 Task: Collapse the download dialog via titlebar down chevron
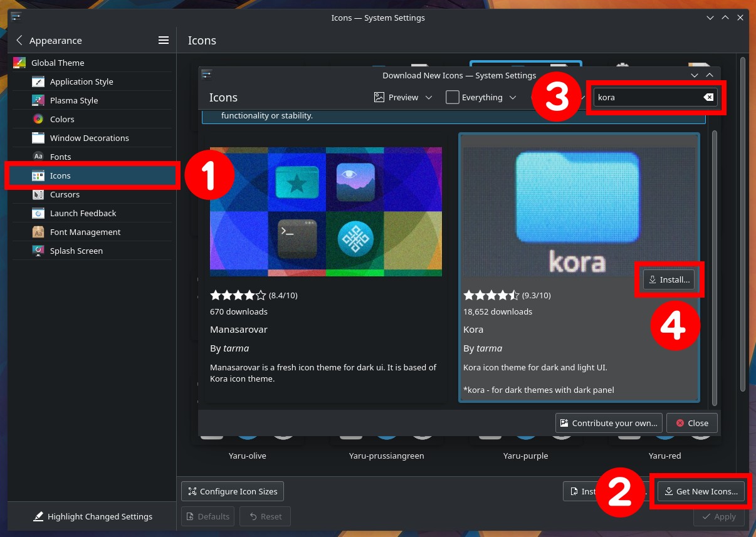click(694, 75)
